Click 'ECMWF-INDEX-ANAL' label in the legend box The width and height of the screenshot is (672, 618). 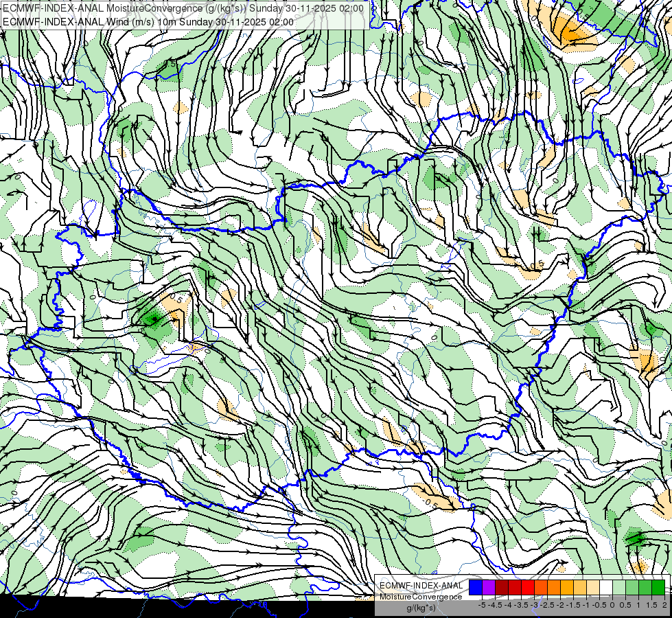[x=421, y=586]
